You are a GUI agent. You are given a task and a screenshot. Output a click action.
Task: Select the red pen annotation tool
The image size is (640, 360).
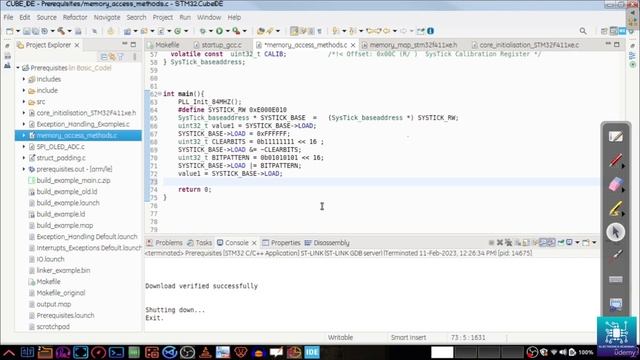click(x=616, y=160)
